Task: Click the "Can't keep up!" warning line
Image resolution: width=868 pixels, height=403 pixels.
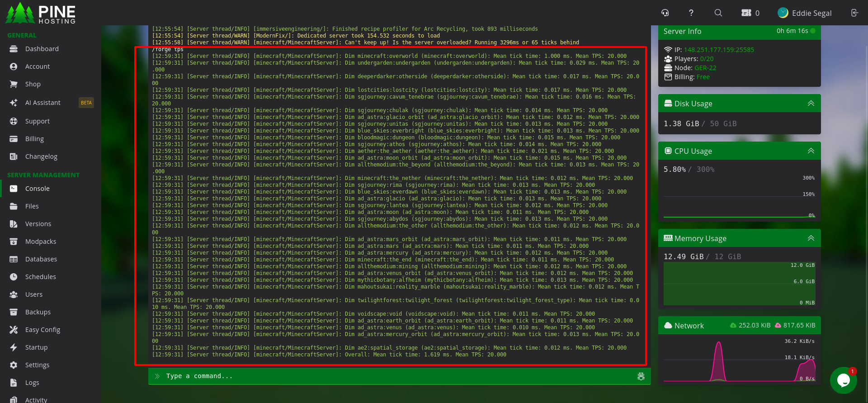Action: tap(365, 43)
